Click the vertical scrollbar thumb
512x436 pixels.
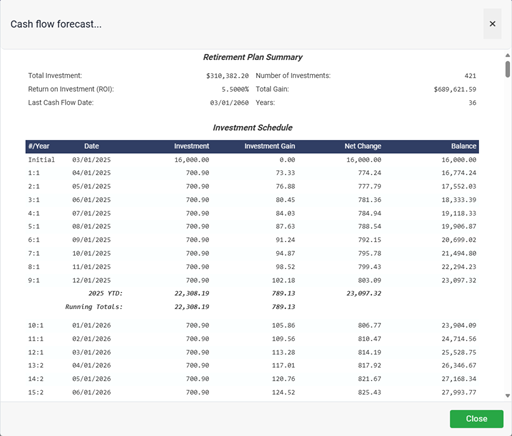[x=507, y=69]
